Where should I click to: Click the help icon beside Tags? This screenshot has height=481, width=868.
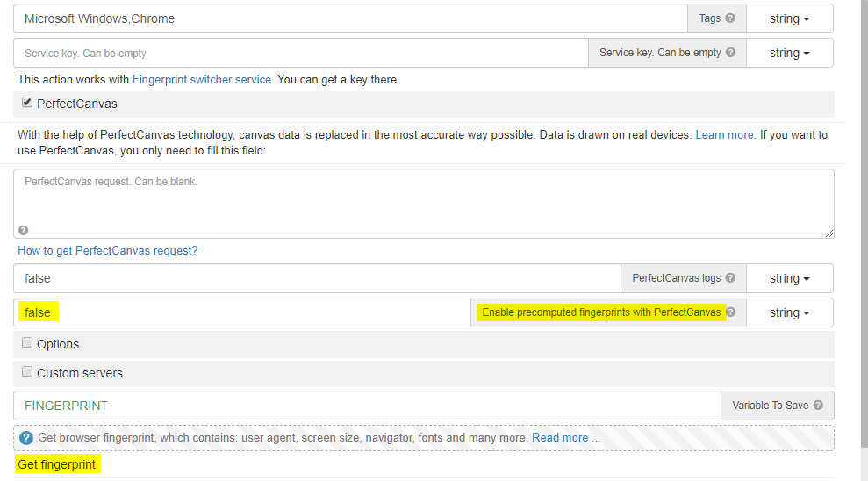(x=730, y=18)
